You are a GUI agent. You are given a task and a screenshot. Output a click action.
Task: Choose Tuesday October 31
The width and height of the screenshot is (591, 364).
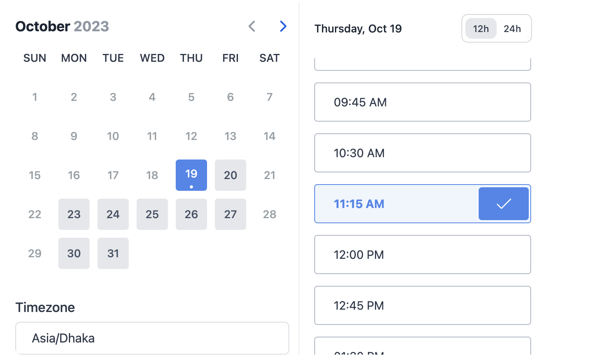click(113, 253)
